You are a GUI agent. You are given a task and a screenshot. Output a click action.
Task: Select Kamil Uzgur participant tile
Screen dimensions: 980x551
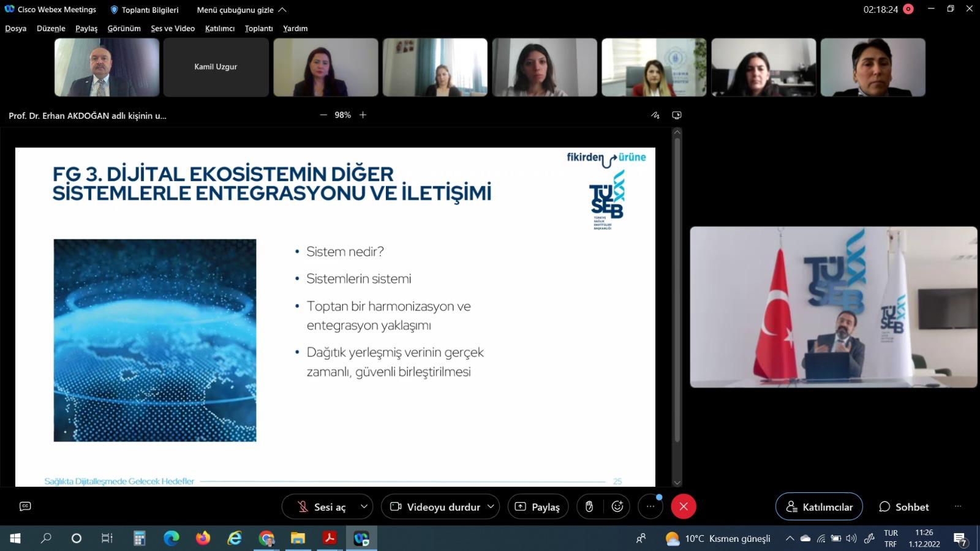coord(216,67)
